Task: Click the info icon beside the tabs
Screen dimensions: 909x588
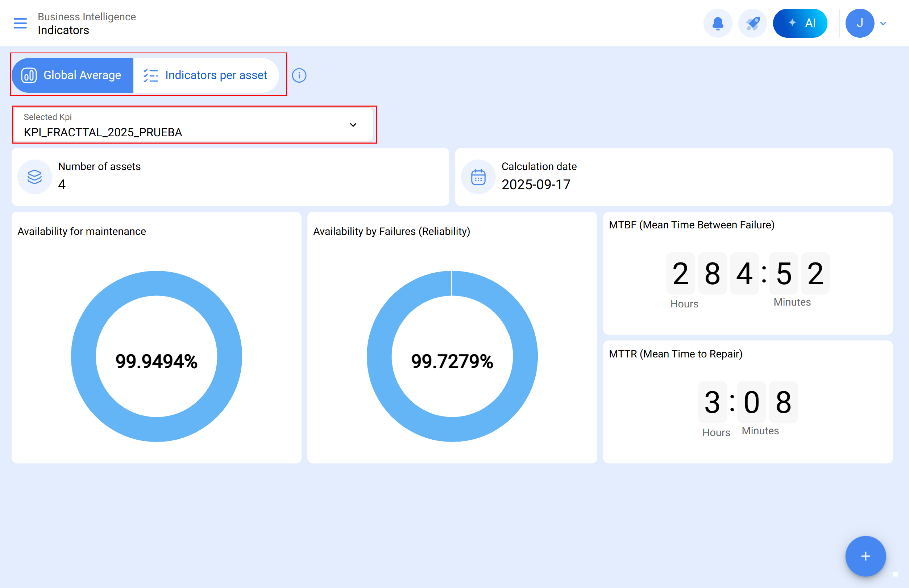Action: (299, 76)
